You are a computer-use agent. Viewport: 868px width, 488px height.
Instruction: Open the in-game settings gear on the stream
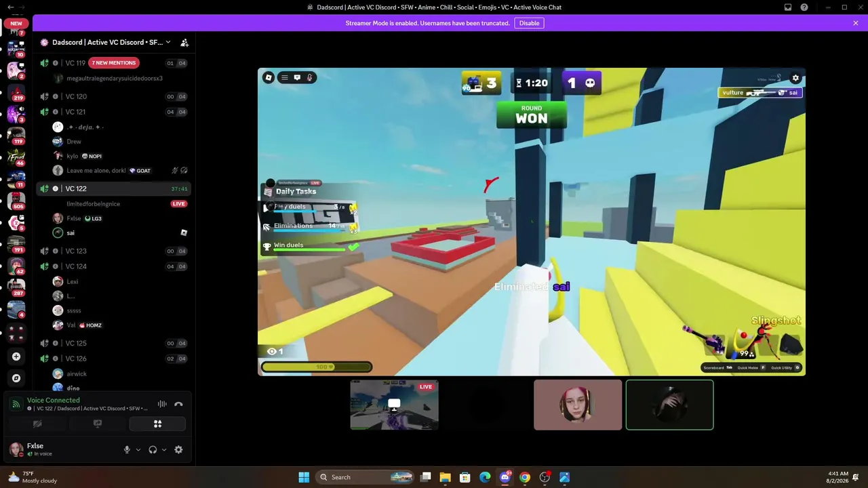click(795, 78)
